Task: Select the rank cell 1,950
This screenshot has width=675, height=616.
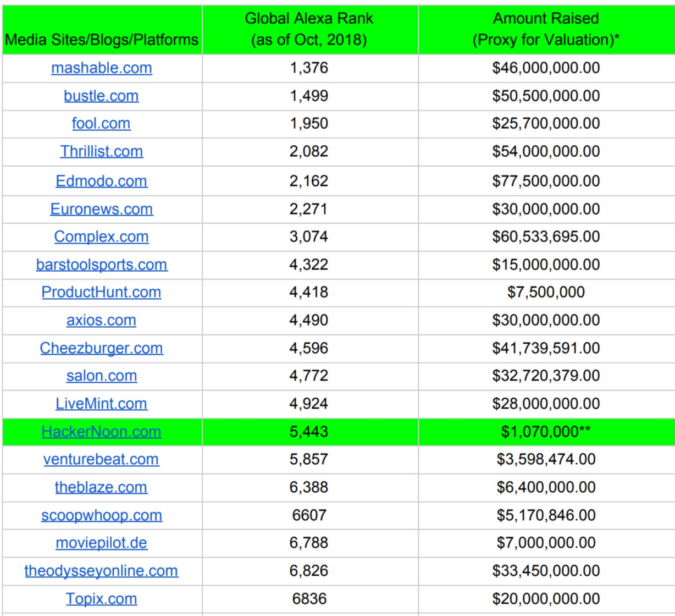Action: click(x=310, y=123)
